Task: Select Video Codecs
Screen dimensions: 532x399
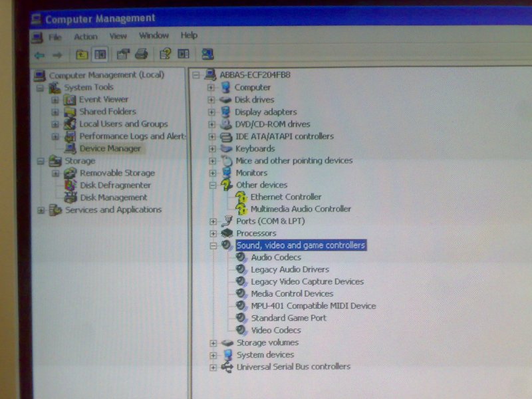Action: point(276,331)
